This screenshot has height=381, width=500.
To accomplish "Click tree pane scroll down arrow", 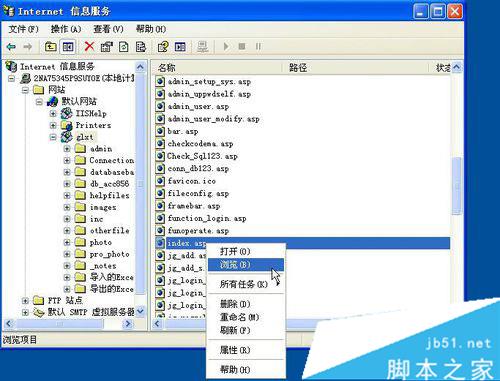I will click(x=140, y=311).
